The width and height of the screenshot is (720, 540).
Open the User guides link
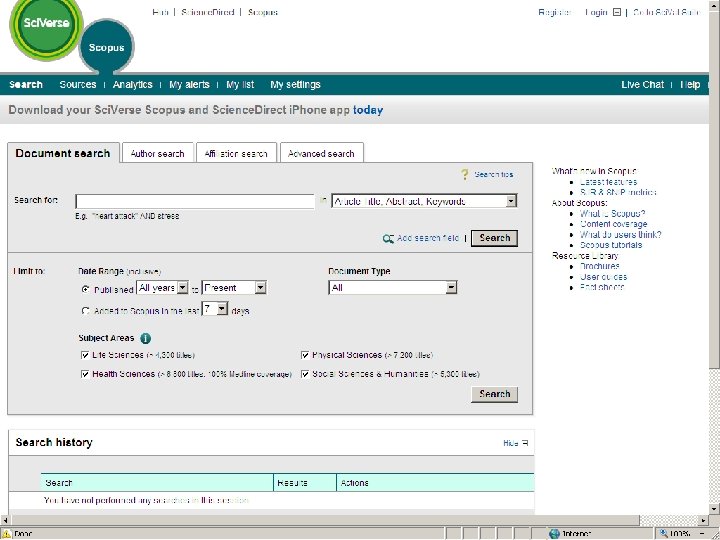(x=603, y=277)
